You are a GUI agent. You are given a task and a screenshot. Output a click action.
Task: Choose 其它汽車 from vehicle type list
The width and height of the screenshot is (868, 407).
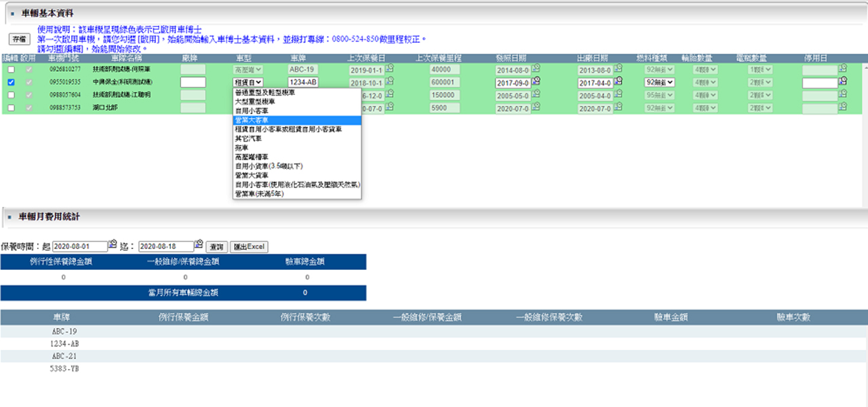(x=297, y=138)
